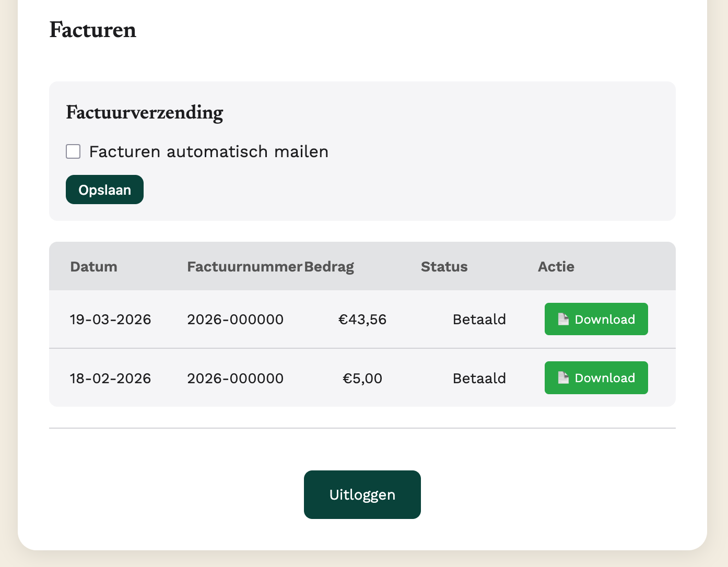Click the Betaald status of the €43,56 invoice
This screenshot has height=567, width=728.
(479, 320)
